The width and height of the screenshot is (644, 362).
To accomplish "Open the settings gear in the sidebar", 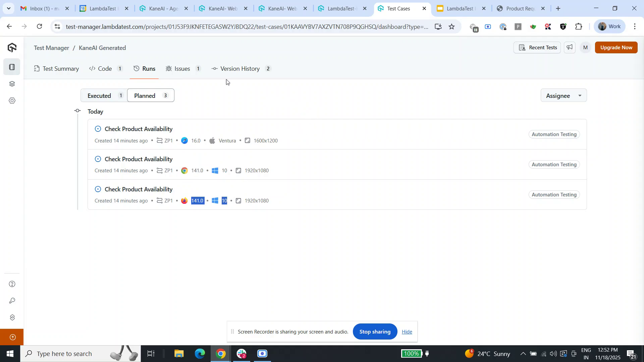I will click(12, 101).
